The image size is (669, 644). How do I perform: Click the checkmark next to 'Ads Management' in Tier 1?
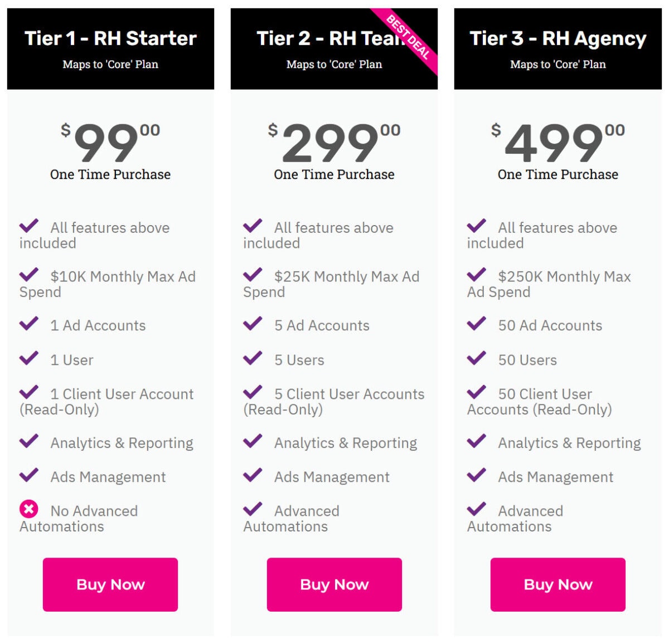click(x=29, y=475)
